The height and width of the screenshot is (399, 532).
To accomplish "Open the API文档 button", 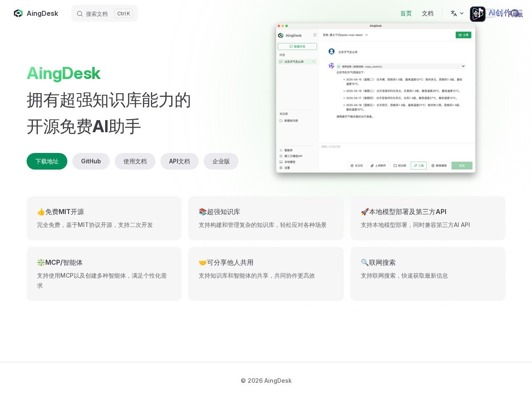I will (180, 161).
